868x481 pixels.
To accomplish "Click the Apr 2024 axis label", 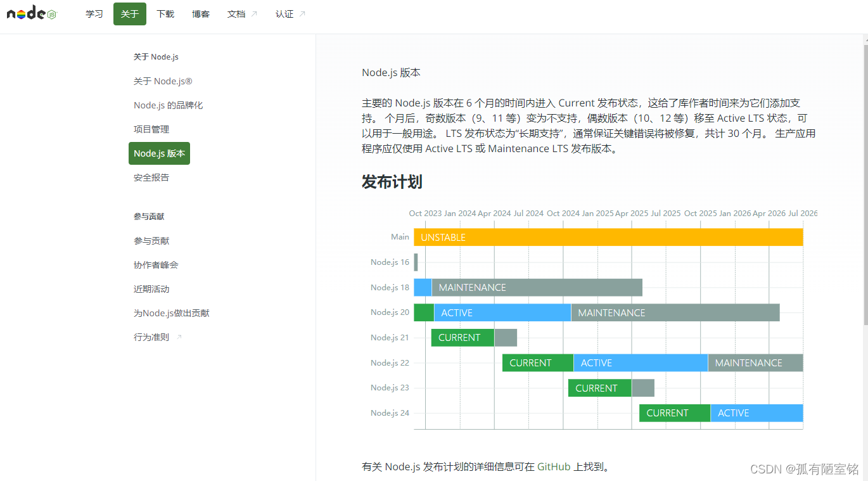I will tap(494, 214).
